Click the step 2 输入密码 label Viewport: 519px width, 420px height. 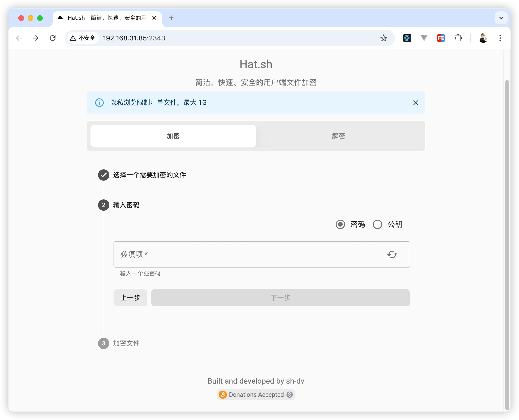126,205
